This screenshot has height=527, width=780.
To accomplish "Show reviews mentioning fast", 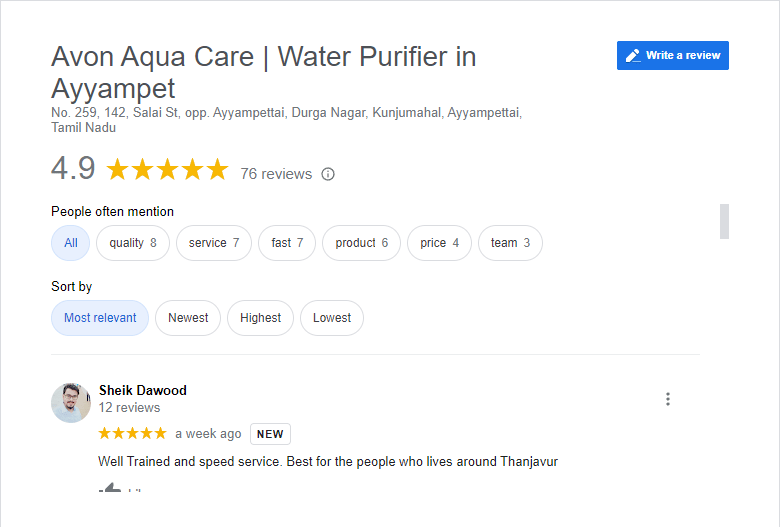I will pyautogui.click(x=287, y=243).
